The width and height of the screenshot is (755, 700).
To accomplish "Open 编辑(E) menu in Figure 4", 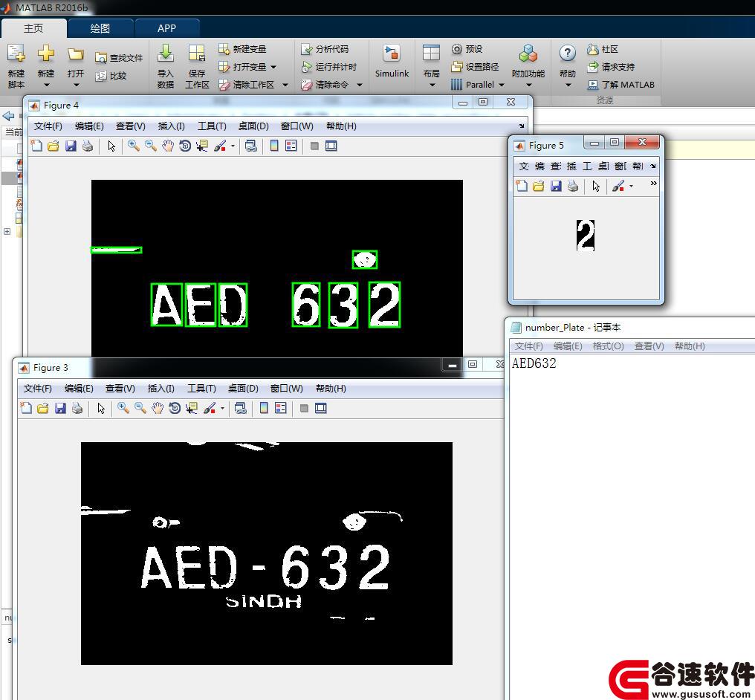I will tap(89, 126).
